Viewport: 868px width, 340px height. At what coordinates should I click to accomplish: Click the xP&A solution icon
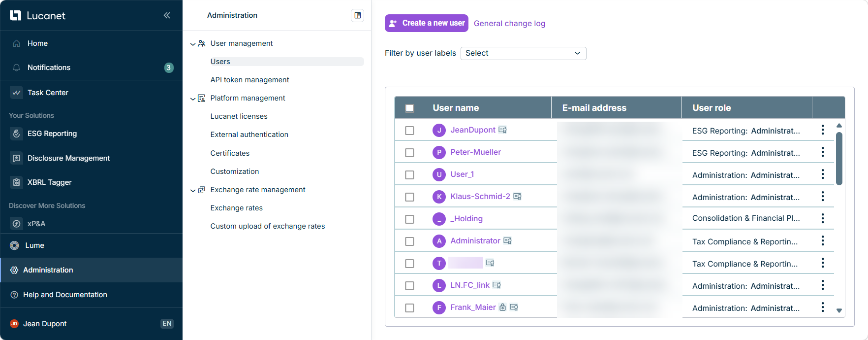pos(17,224)
